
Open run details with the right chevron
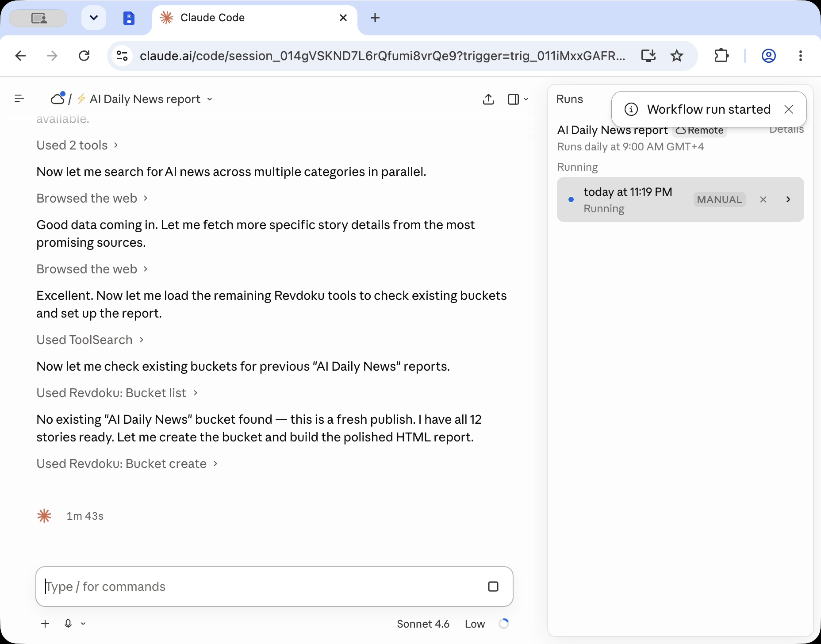coord(788,199)
